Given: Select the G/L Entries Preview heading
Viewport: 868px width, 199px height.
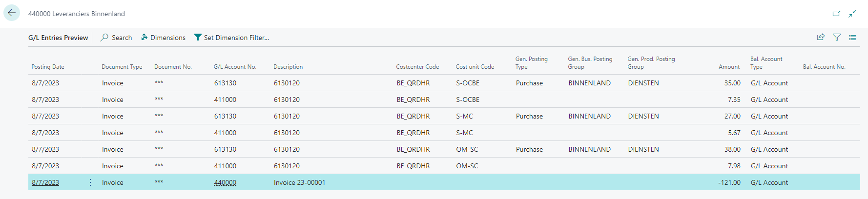Looking at the screenshot, I should coord(58,38).
